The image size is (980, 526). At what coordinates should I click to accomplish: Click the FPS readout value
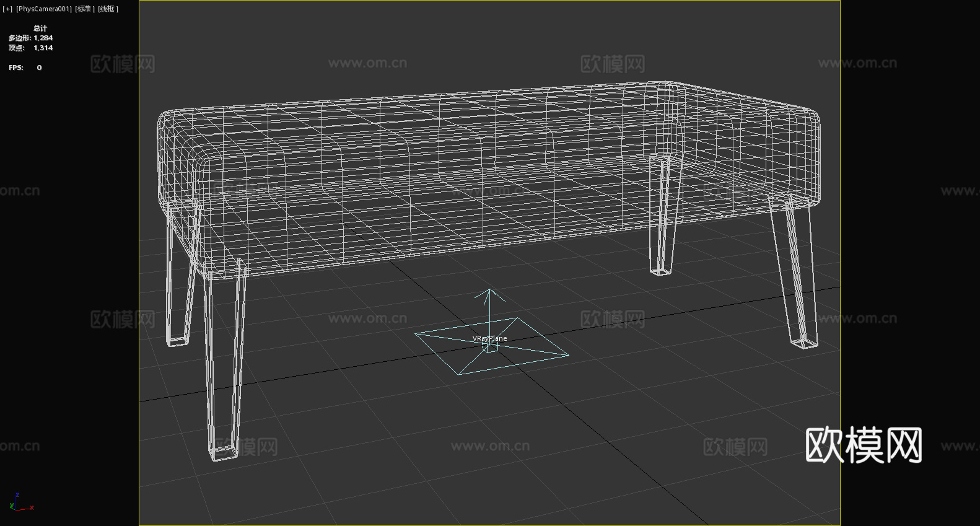coord(39,68)
